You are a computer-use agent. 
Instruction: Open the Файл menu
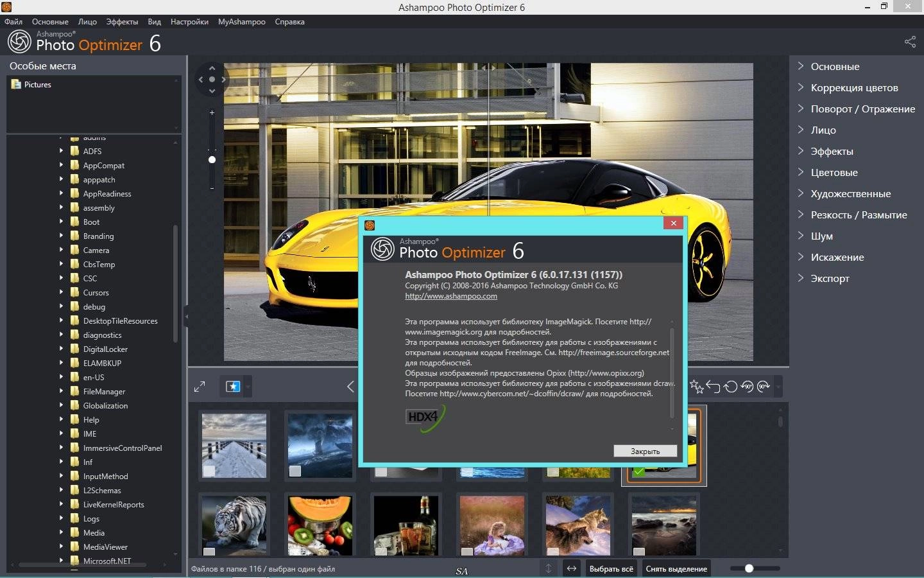[13, 21]
